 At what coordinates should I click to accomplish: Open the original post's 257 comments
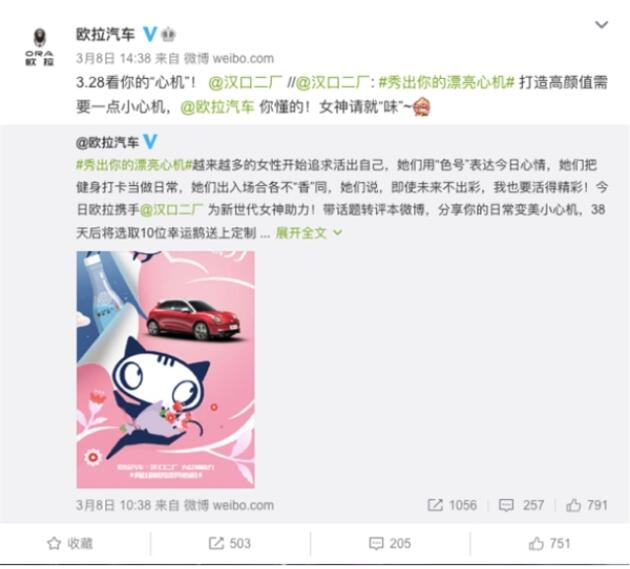[x=522, y=505]
